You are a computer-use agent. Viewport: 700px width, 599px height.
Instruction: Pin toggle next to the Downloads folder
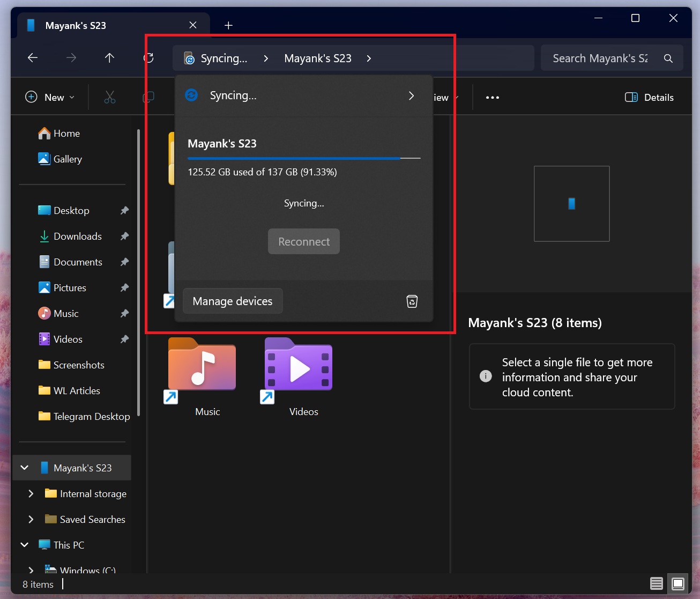point(124,236)
